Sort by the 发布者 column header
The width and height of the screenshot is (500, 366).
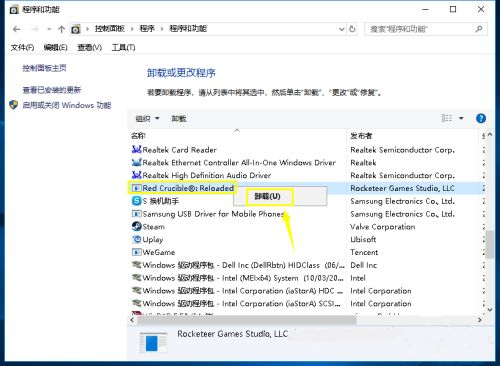click(x=361, y=135)
